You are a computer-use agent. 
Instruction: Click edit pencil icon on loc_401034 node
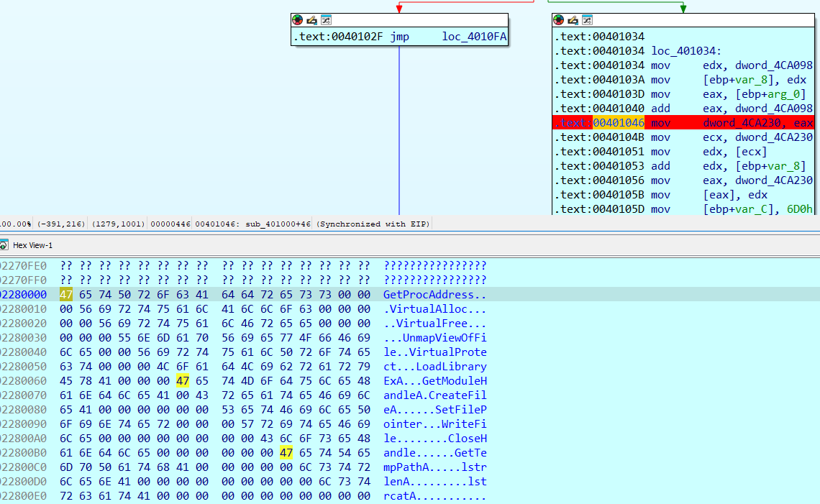click(x=573, y=20)
